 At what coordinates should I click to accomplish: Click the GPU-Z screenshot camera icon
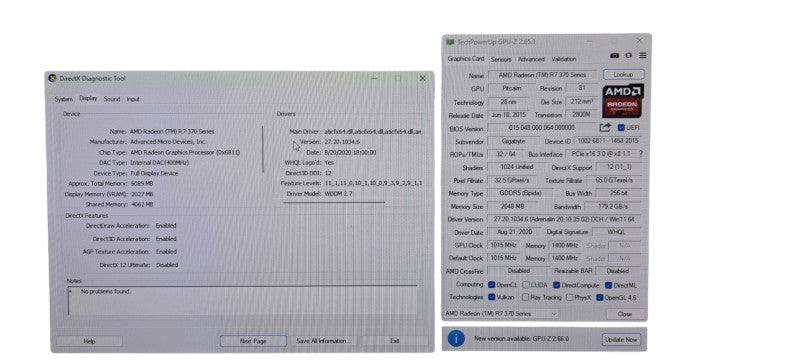(614, 56)
